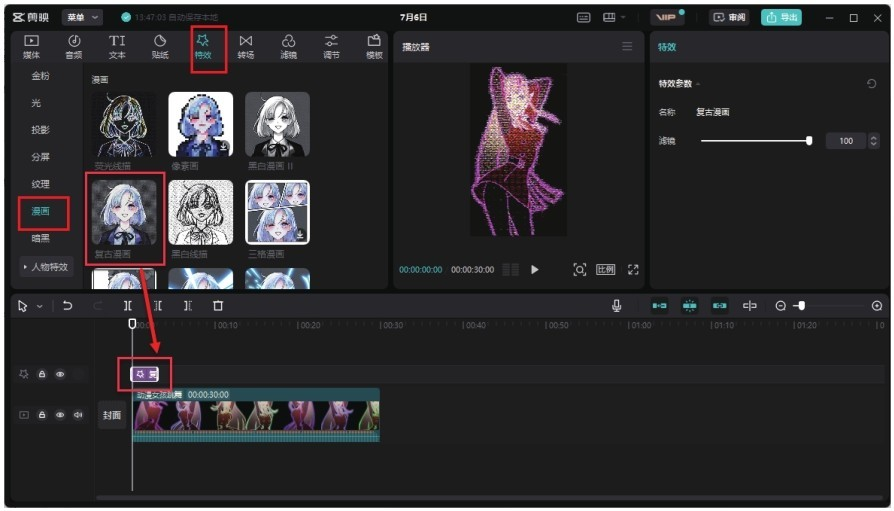Zoom in the timeline
Viewport: 894px width, 511px height.
(877, 306)
